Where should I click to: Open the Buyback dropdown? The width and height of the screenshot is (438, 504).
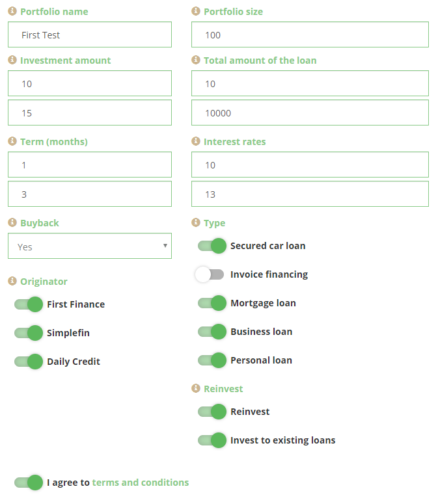[x=90, y=246]
